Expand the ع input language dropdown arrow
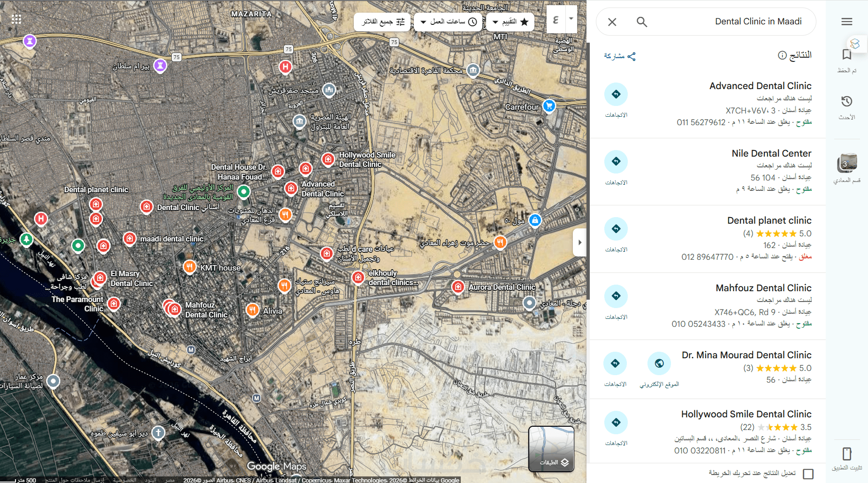This screenshot has height=483, width=868. pyautogui.click(x=571, y=19)
